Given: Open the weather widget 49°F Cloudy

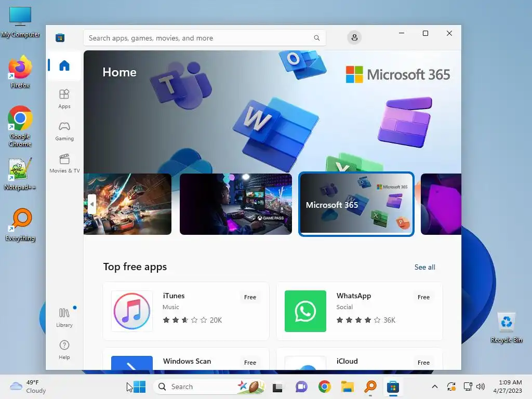Looking at the screenshot, I should tap(28, 387).
